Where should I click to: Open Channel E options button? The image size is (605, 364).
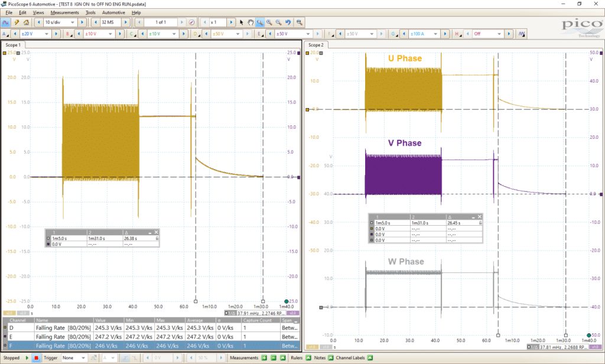(260, 34)
